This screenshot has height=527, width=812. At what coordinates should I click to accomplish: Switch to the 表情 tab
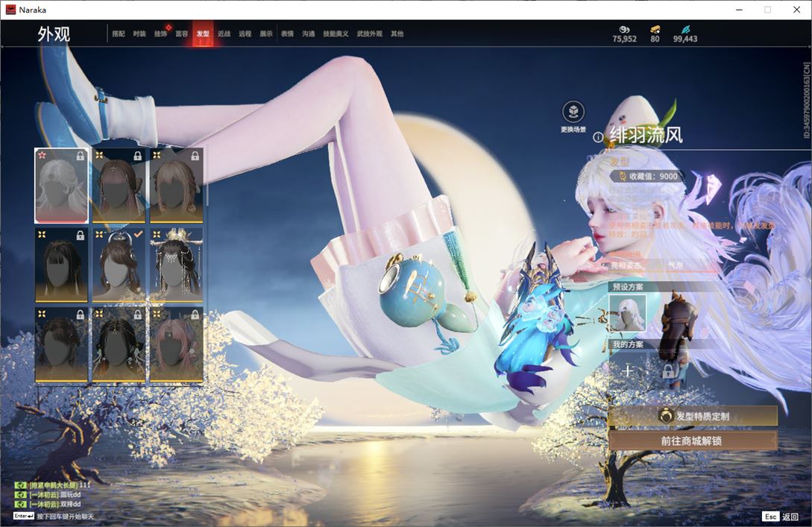point(287,34)
